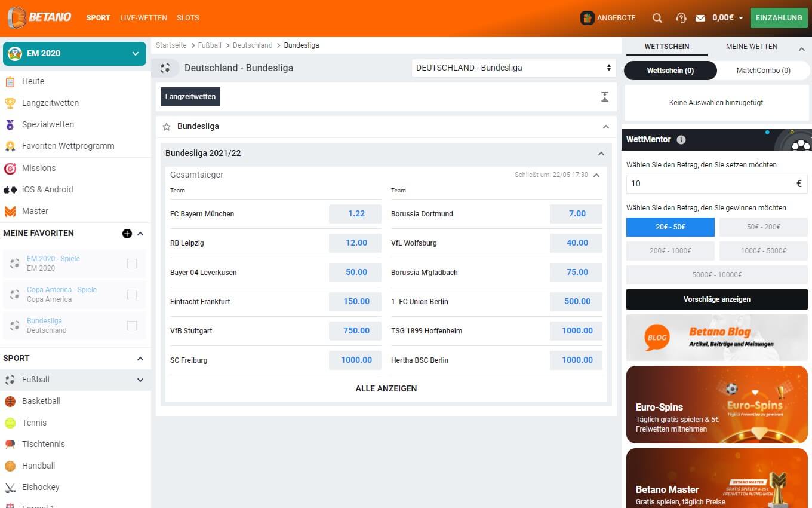Click the stake amount input field
Screen dimensions: 812x508
point(716,184)
